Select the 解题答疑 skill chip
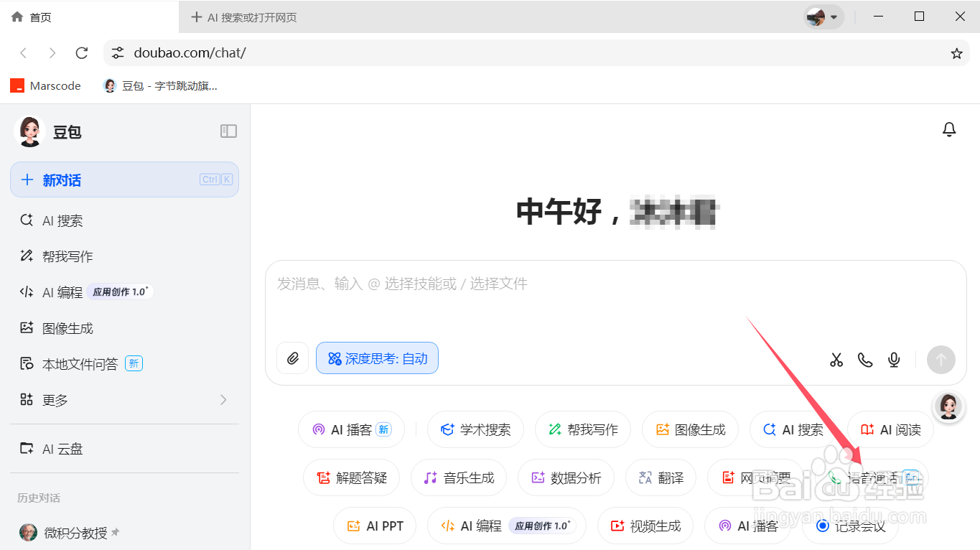Viewport: 980px width, 550px height. (351, 477)
